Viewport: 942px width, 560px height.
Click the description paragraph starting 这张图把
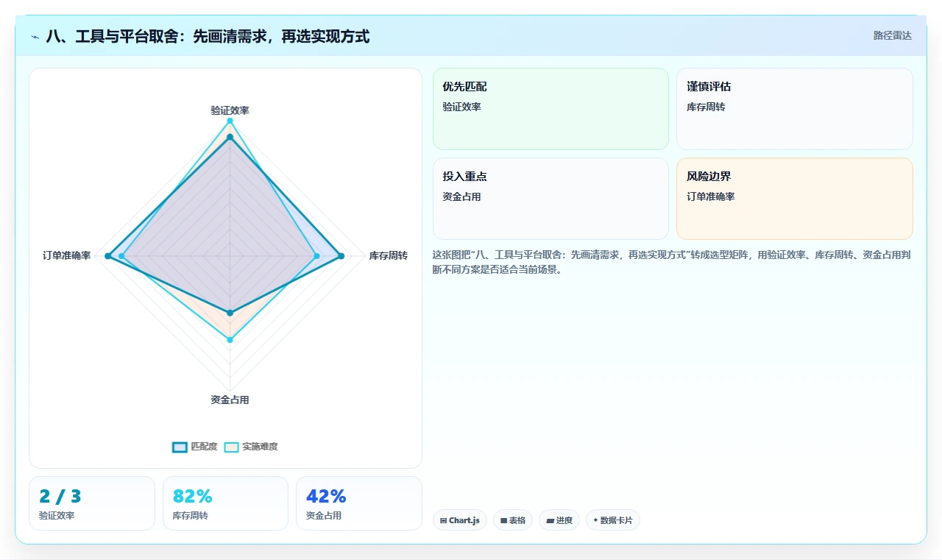click(673, 262)
